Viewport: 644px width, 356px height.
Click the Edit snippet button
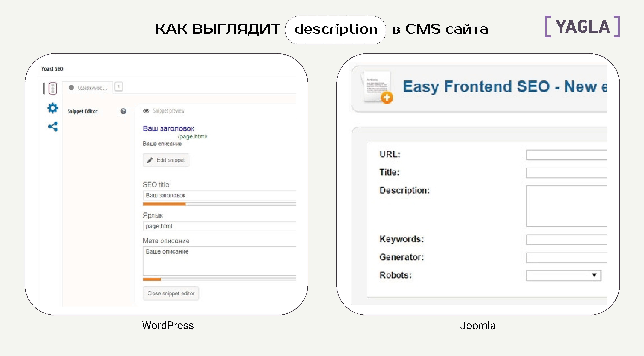tap(166, 160)
